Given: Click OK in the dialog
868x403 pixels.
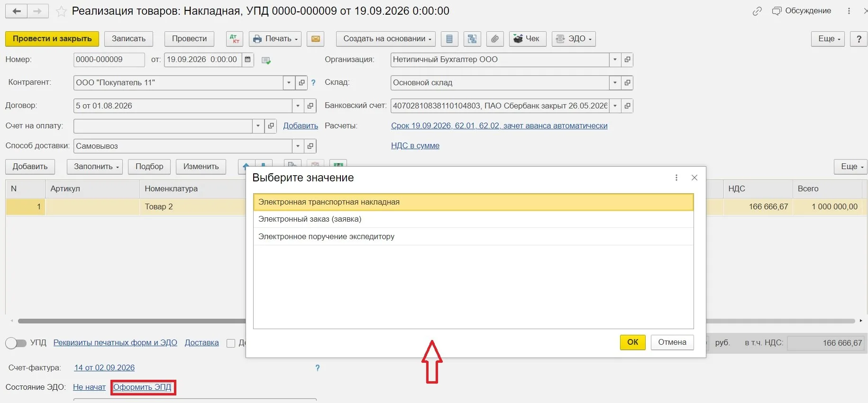Looking at the screenshot, I should (x=632, y=342).
